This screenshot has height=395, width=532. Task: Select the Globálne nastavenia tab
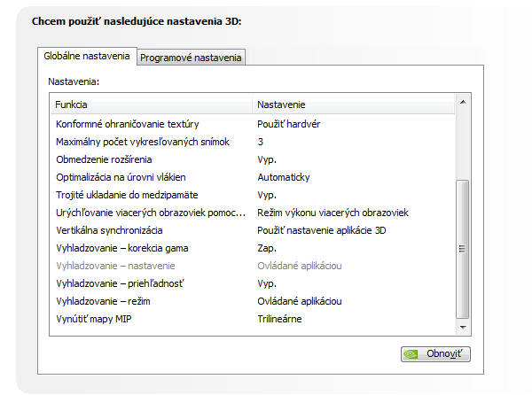pyautogui.click(x=88, y=57)
